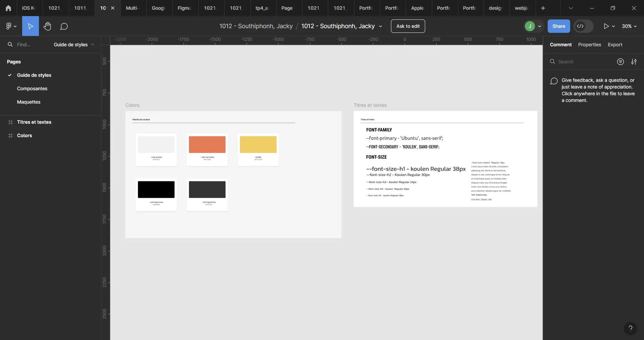This screenshot has width=644, height=340.
Task: Click the --font-primary Ubuntu text line
Action: 404,138
